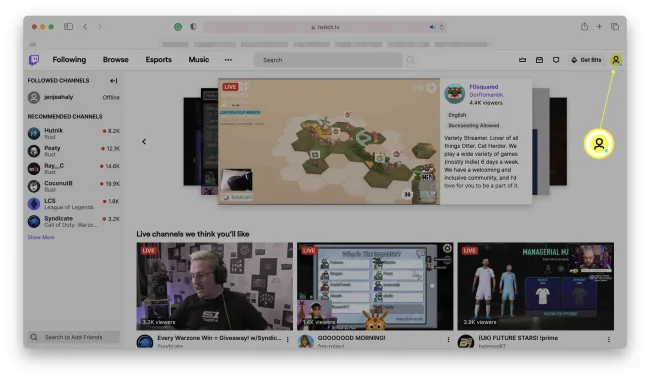Open the notifications inbox icon
Screen dimensions: 650x379
click(x=539, y=60)
